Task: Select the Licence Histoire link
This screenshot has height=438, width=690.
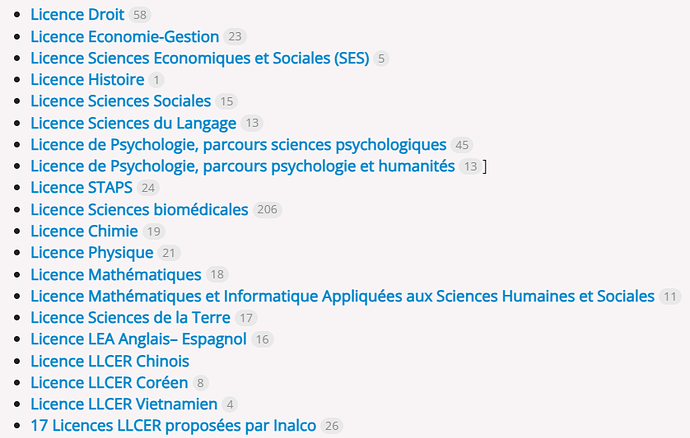Action: pyautogui.click(x=87, y=80)
